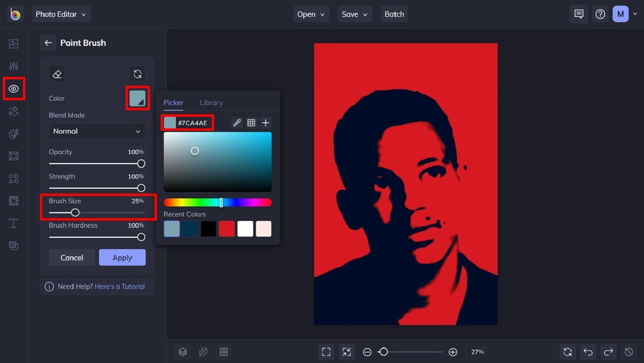The width and height of the screenshot is (644, 363).
Task: Select the pale pink recent color
Action: pos(263,229)
